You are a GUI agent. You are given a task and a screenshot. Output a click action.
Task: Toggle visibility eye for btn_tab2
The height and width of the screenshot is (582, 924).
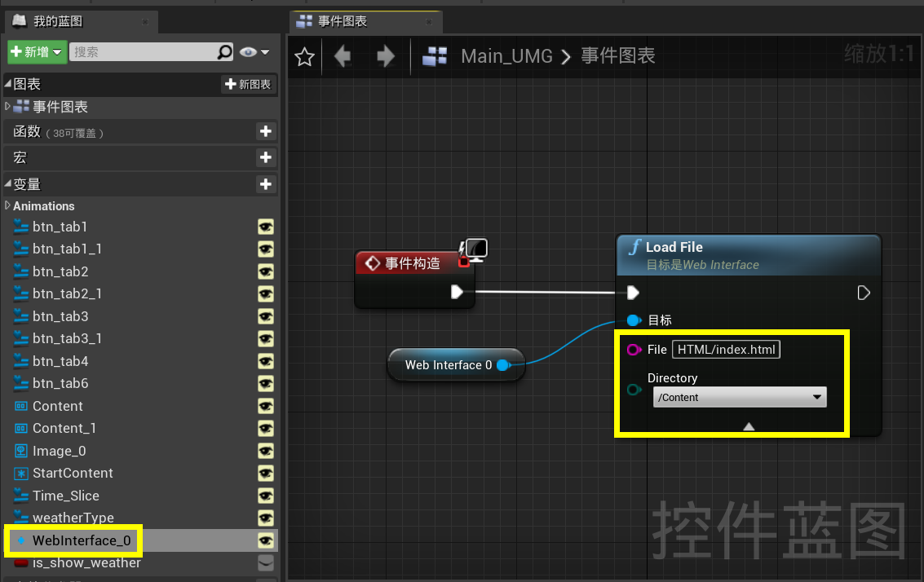[x=266, y=271]
